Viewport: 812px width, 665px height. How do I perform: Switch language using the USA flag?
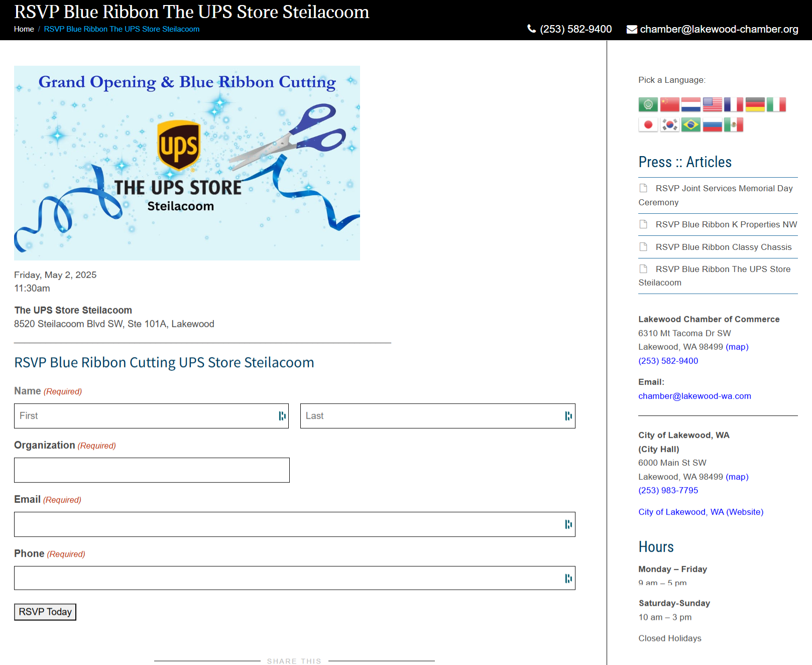[x=712, y=104]
